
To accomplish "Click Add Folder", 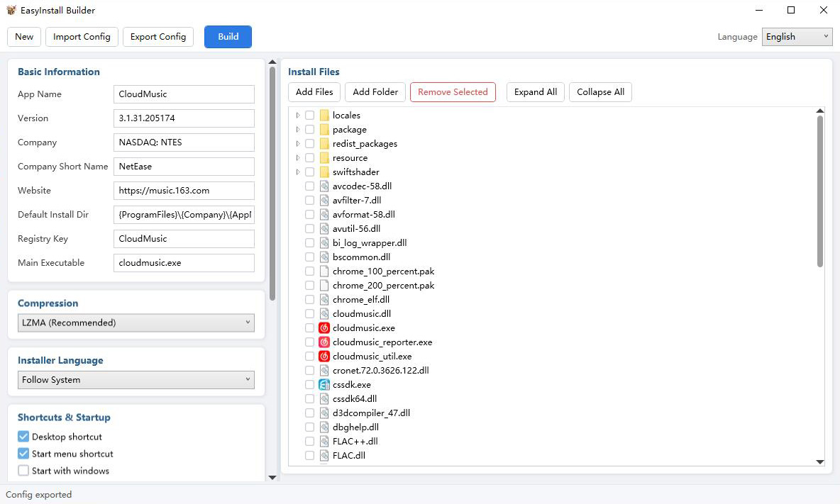I will coord(375,92).
